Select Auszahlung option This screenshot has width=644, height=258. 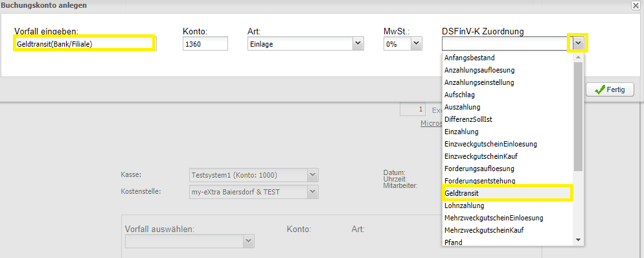coord(508,107)
